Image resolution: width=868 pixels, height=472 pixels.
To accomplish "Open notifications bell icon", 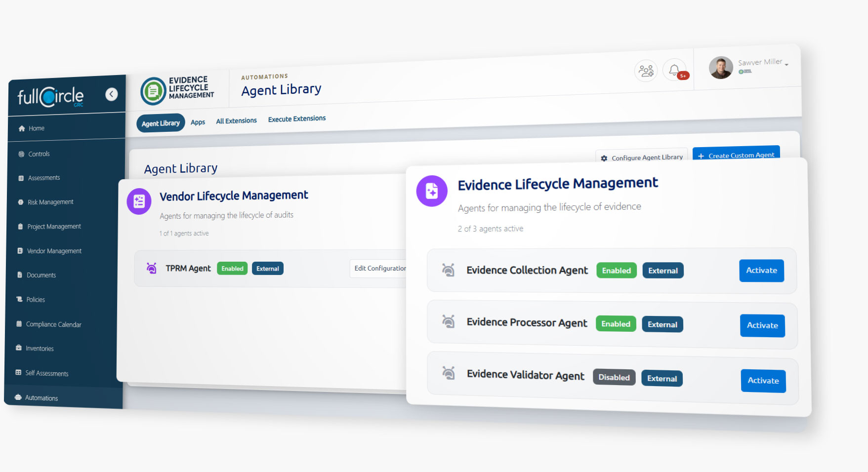I will tap(675, 70).
